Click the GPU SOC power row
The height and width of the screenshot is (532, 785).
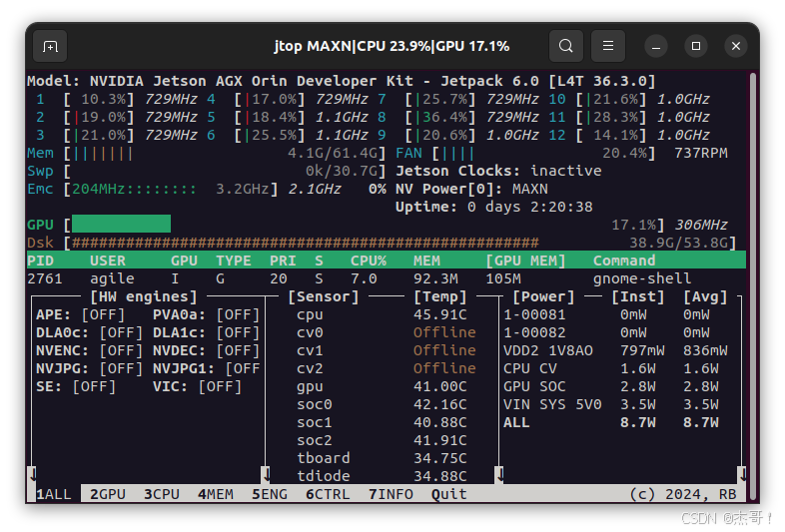click(x=611, y=387)
